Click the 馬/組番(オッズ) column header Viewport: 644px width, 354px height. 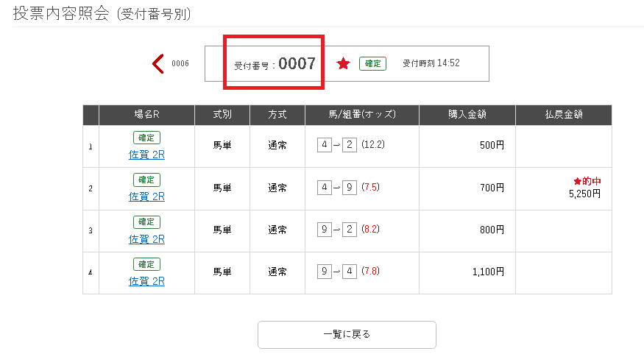(362, 115)
